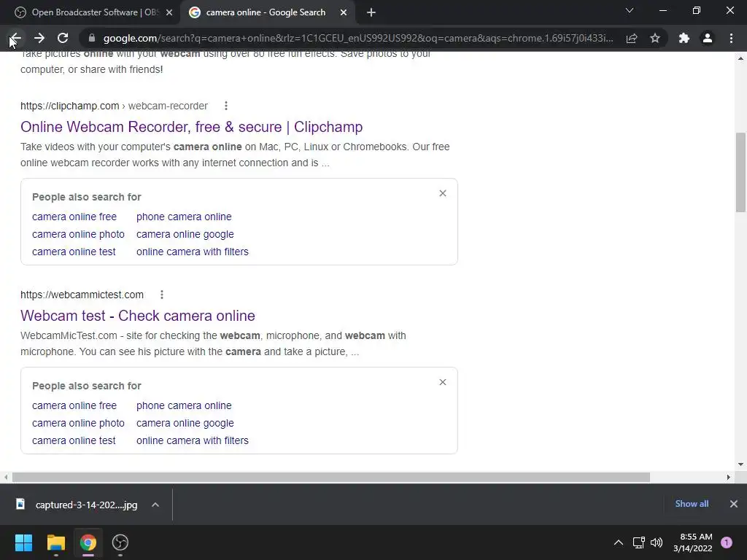Image resolution: width=747 pixels, height=560 pixels.
Task: Search camera online google under Clipchamp result
Action: pyautogui.click(x=185, y=234)
